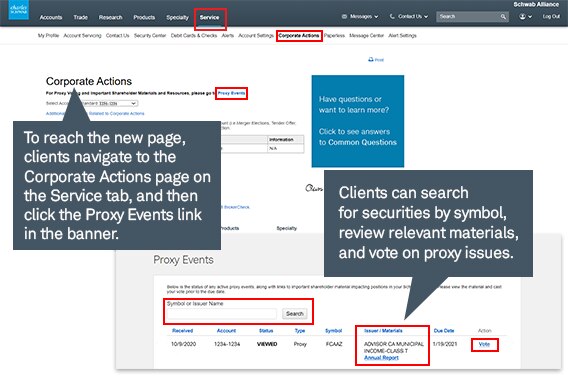Screen dimensions: 568x382
Task: Click the Vote link
Action: [x=484, y=344]
